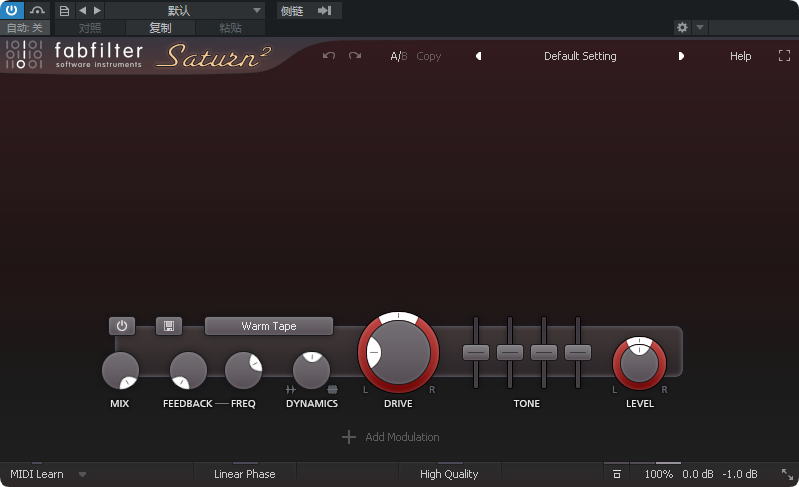The image size is (799, 487).
Task: Select next preset with right triangle
Action: click(681, 56)
